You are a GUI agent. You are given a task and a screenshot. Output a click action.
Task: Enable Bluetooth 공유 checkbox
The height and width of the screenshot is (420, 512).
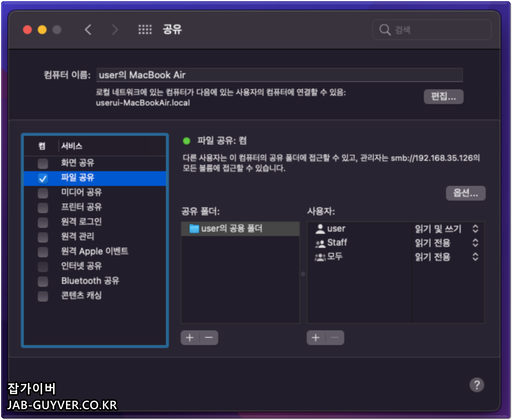[43, 281]
